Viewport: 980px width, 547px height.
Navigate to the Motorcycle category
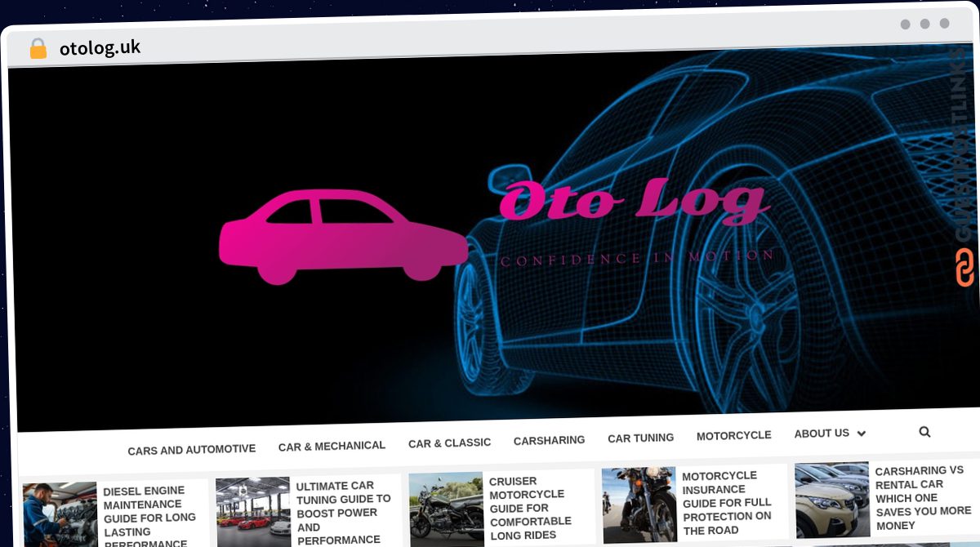(733, 435)
